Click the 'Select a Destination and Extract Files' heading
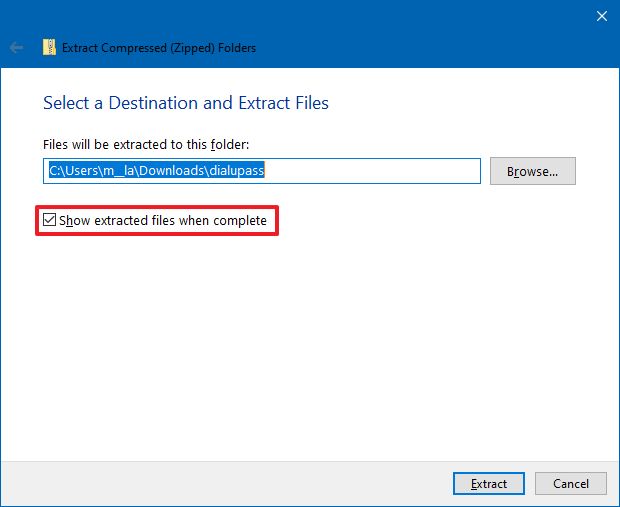Image resolution: width=620 pixels, height=507 pixels. point(186,103)
